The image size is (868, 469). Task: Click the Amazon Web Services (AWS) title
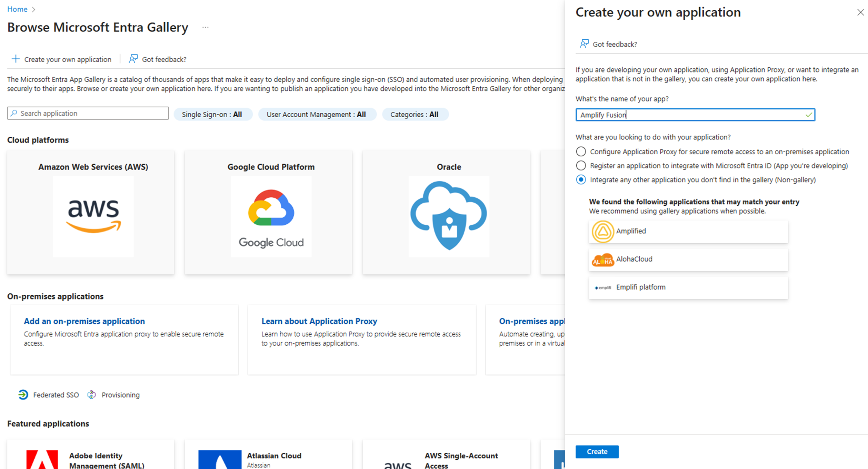tap(93, 167)
